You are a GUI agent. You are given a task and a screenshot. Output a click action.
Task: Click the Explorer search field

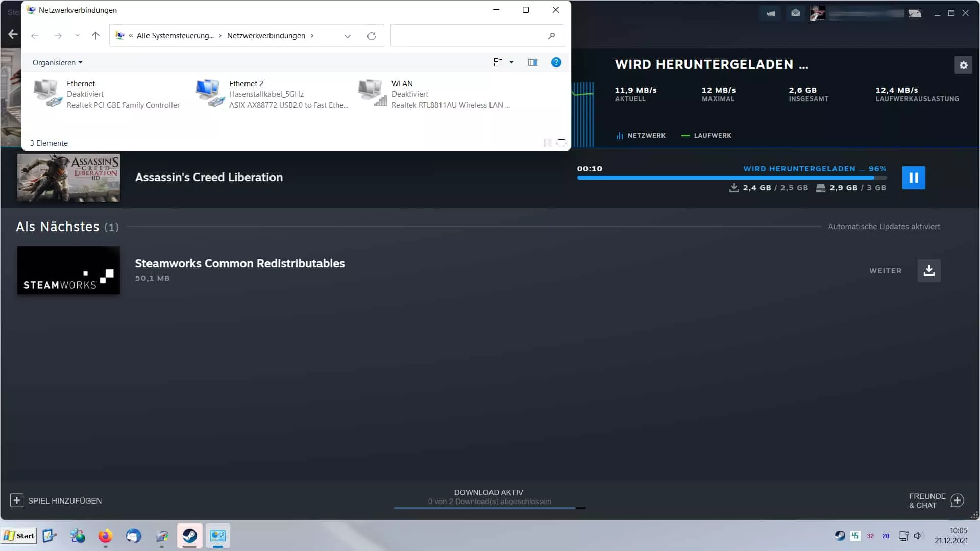(x=477, y=36)
